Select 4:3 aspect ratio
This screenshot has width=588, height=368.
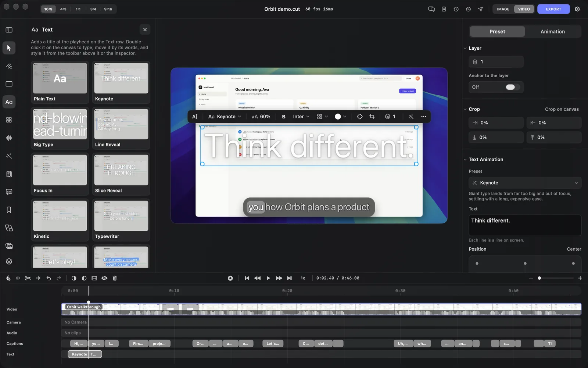63,9
